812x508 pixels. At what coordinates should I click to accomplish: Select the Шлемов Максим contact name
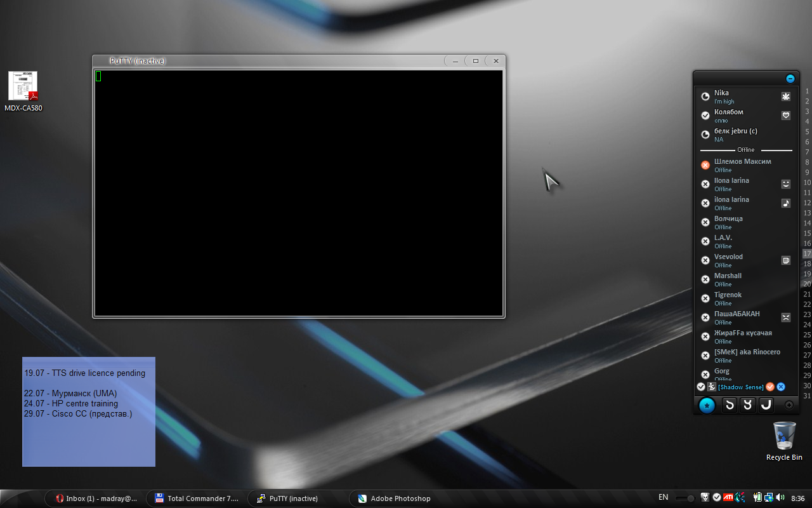tap(743, 161)
